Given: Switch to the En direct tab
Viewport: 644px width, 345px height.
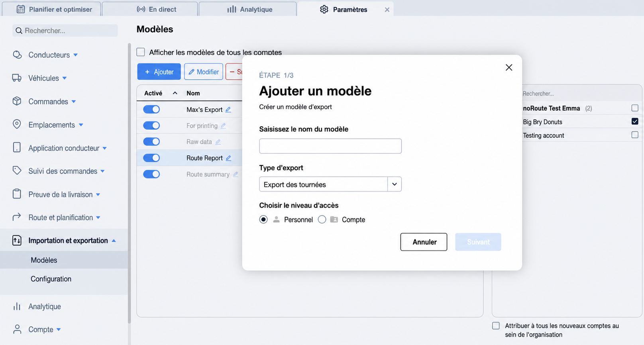Looking at the screenshot, I should pyautogui.click(x=150, y=9).
